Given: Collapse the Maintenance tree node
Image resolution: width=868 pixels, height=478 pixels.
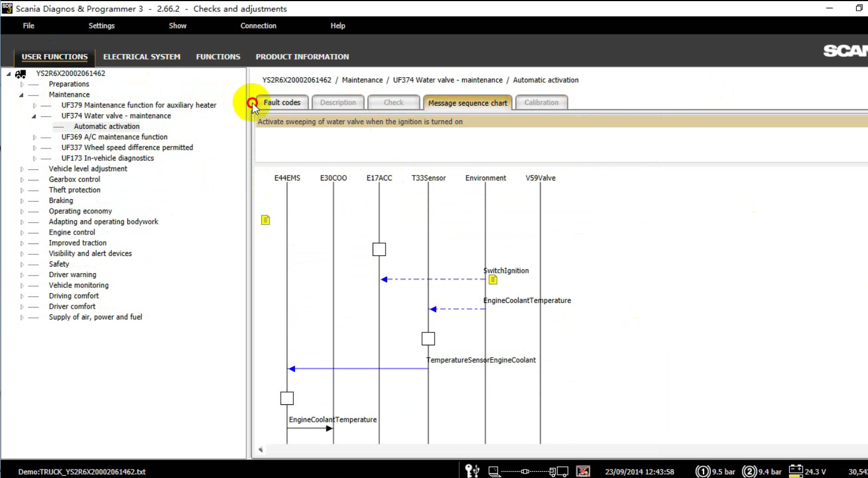Looking at the screenshot, I should 22,95.
